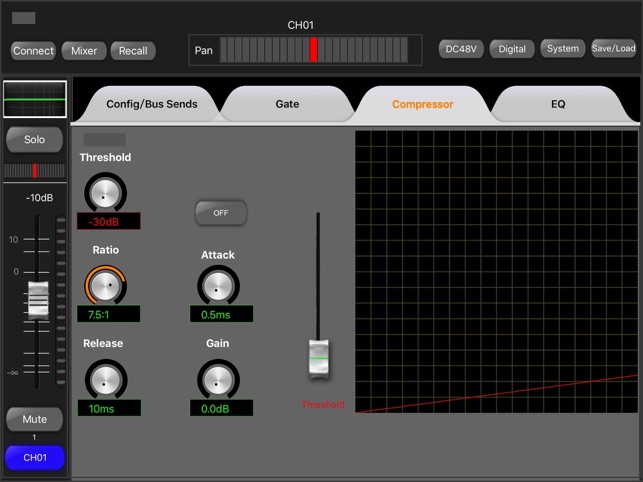Image resolution: width=643 pixels, height=482 pixels.
Task: Click the Connect button
Action: coord(33,51)
